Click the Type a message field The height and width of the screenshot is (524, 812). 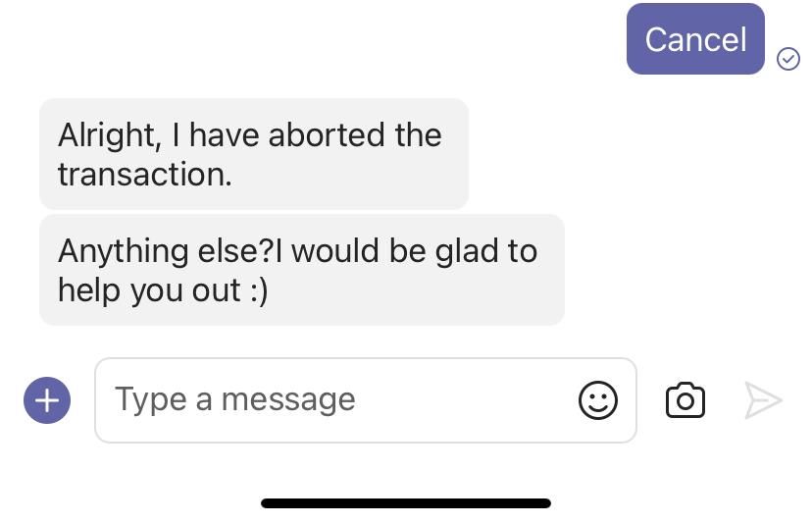point(333,400)
